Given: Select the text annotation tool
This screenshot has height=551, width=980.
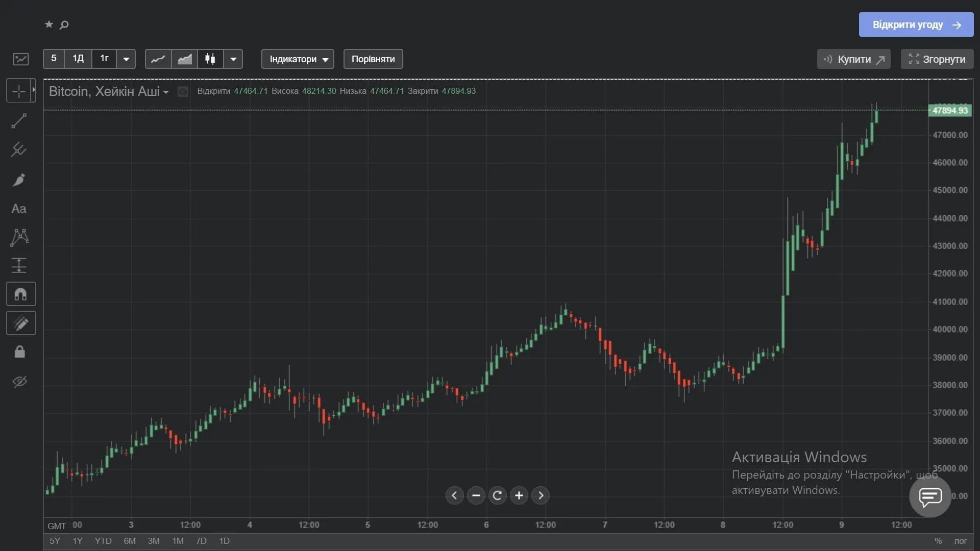Looking at the screenshot, I should (x=19, y=209).
